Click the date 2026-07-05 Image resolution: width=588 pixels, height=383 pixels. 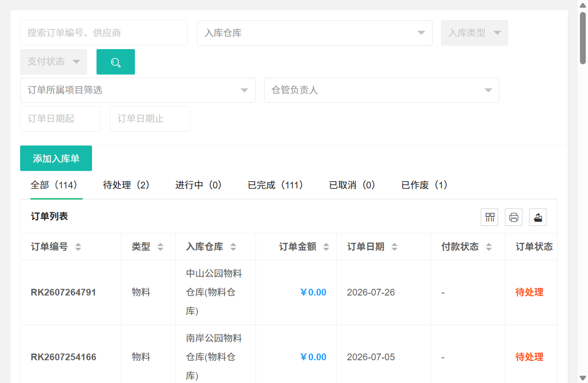tap(371, 358)
